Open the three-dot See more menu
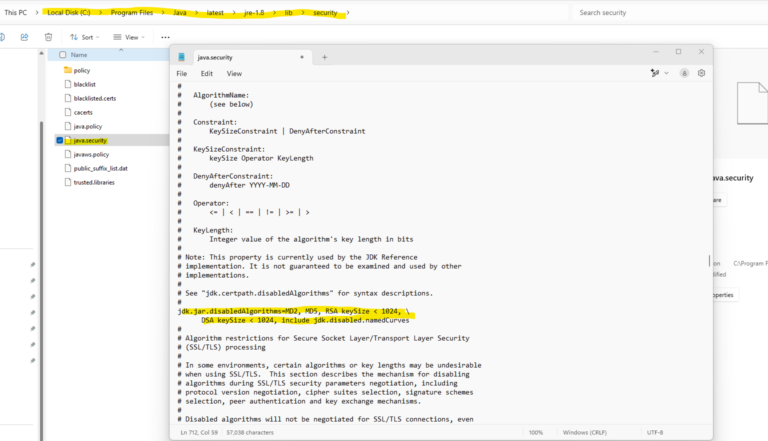 tap(165, 37)
